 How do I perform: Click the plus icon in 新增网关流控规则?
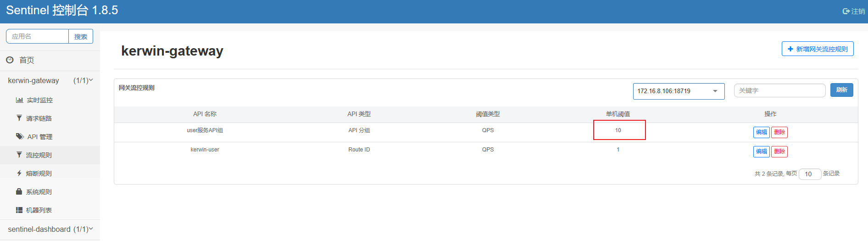click(x=790, y=49)
